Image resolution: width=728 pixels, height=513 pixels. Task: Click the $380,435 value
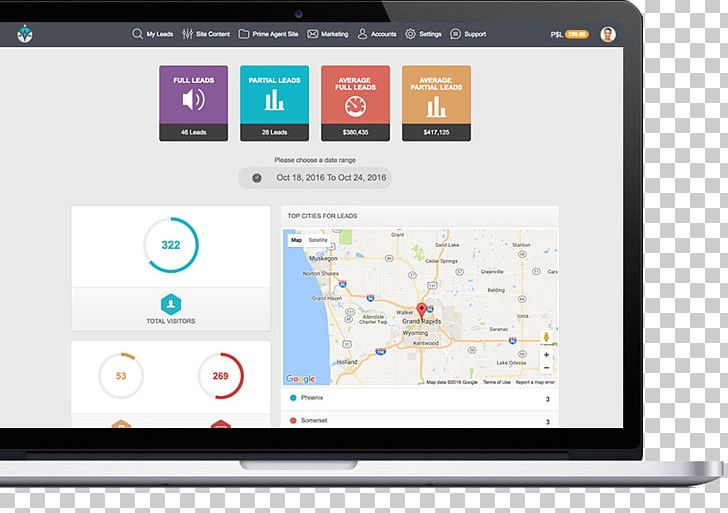click(x=355, y=132)
